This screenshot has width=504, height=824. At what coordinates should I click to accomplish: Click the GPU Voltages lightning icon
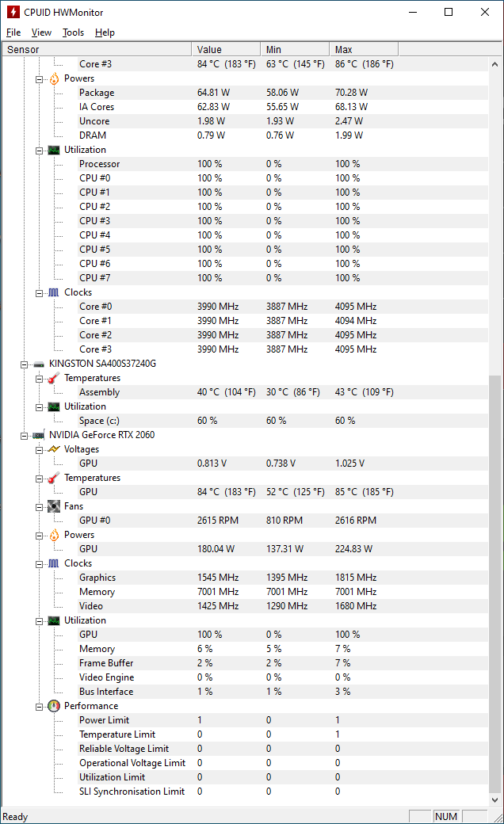(x=54, y=449)
